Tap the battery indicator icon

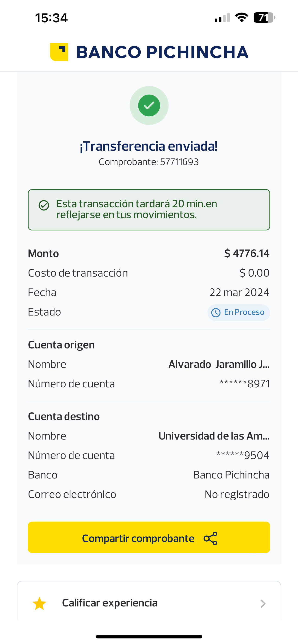click(264, 17)
